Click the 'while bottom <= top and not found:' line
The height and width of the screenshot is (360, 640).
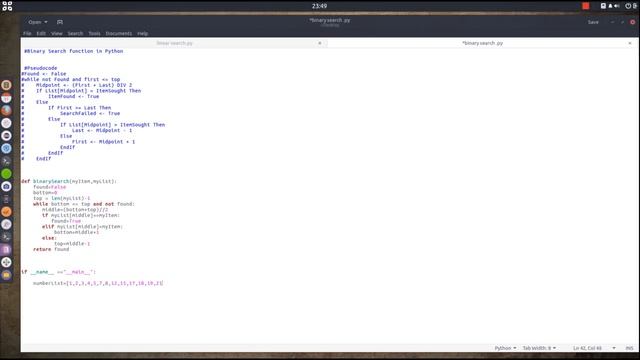(84, 204)
